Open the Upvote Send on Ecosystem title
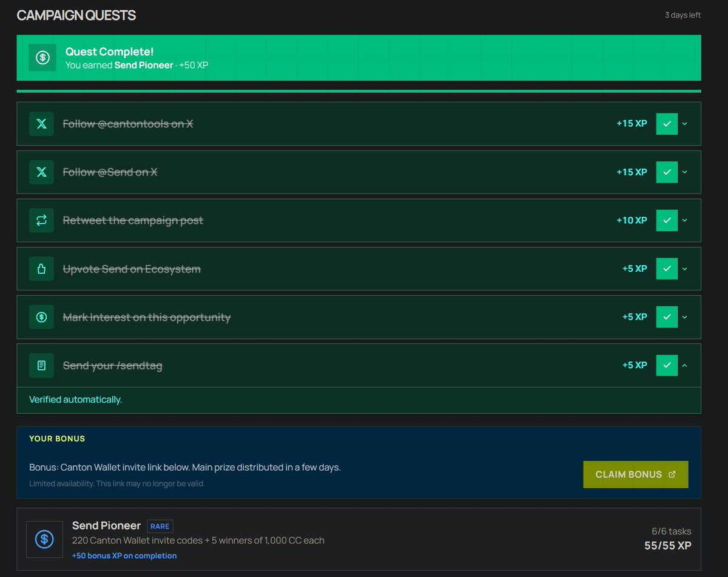 click(x=132, y=269)
